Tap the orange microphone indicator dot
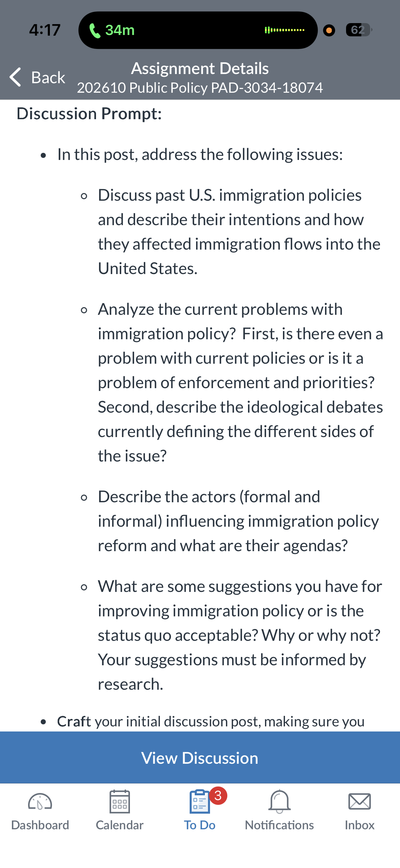Screen dimensions: 400x868 coord(329,30)
